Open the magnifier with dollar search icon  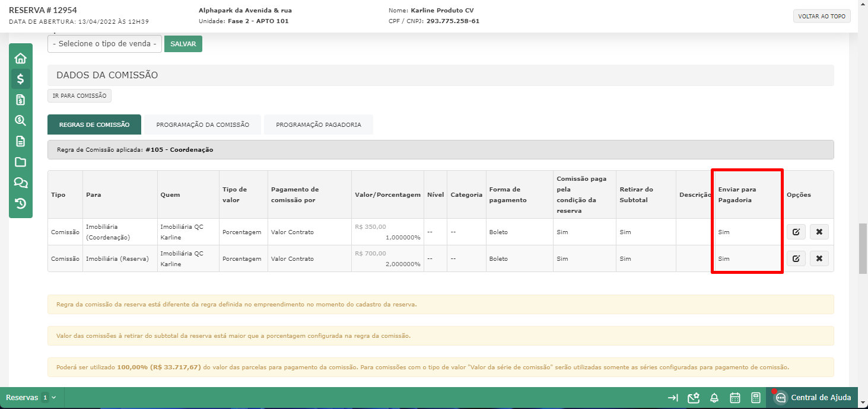[21, 120]
